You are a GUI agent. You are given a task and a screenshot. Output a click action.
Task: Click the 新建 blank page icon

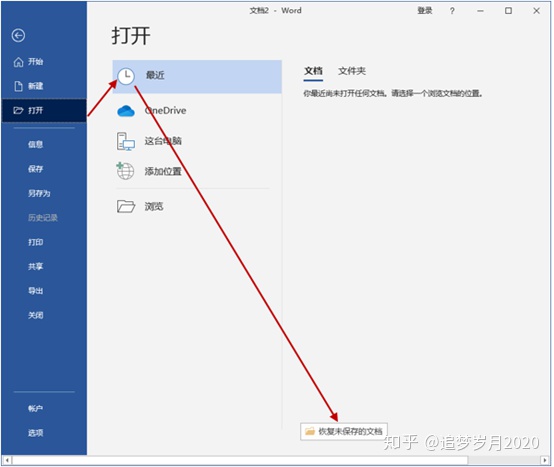tap(18, 86)
